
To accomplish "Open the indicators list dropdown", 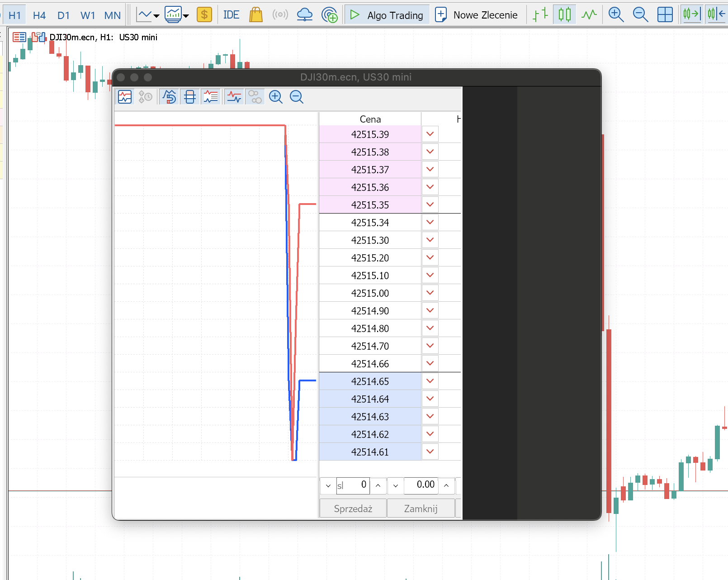I will click(x=176, y=15).
